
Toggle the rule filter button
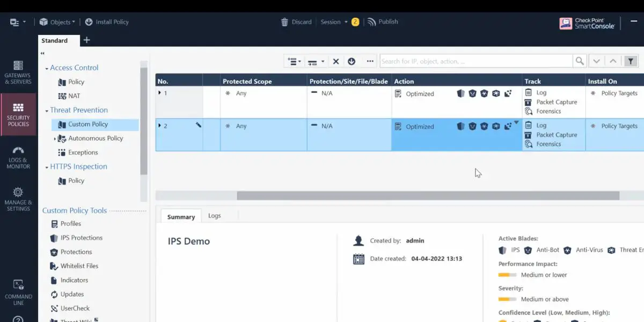point(631,61)
